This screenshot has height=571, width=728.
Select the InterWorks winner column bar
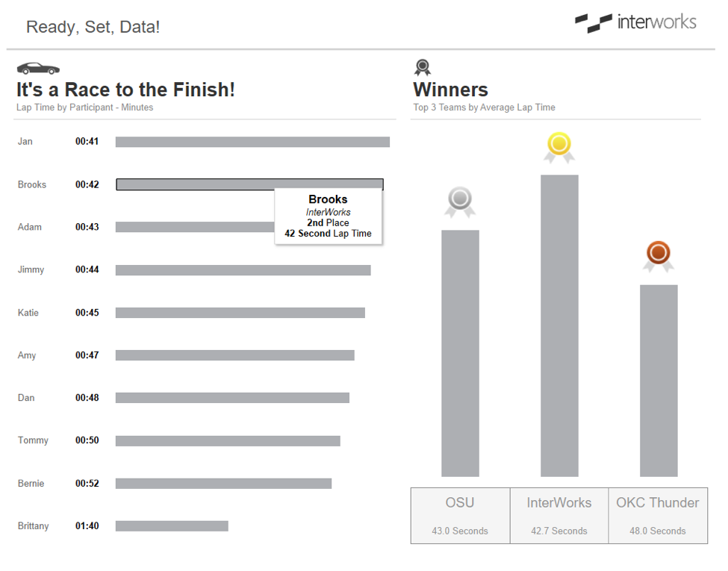(x=559, y=325)
